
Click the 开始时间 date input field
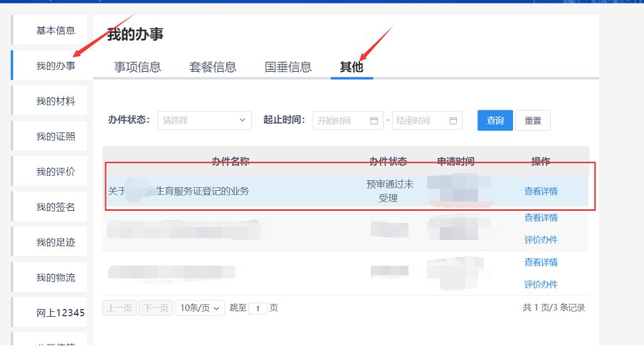[342, 121]
